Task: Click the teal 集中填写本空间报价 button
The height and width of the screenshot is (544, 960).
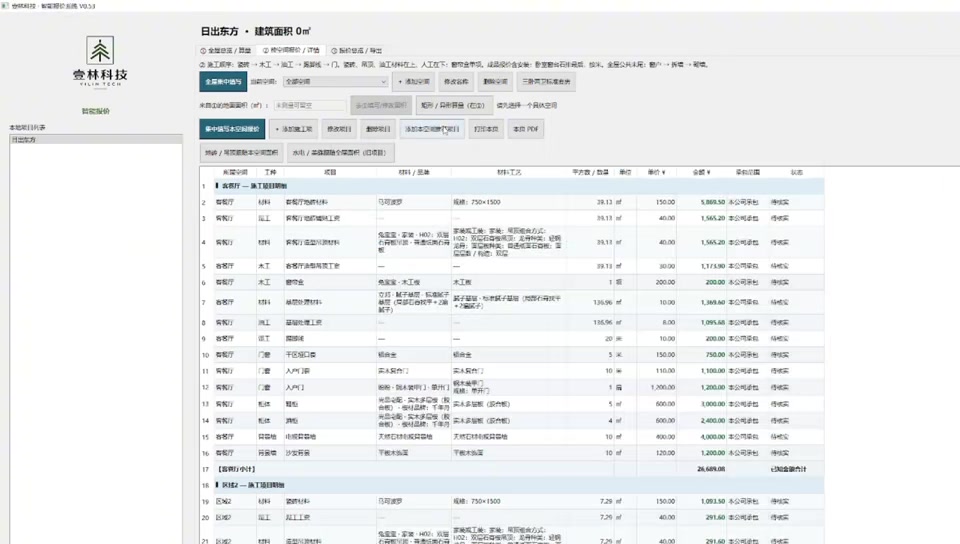Action: (x=232, y=129)
